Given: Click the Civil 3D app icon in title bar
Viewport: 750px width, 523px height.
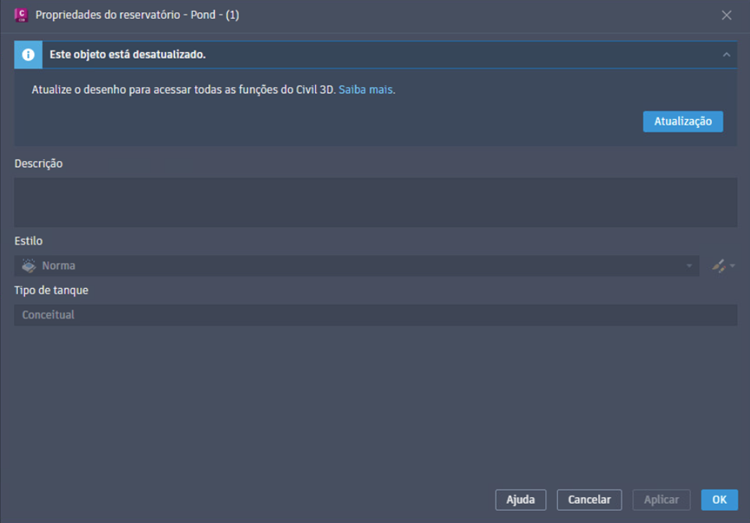Looking at the screenshot, I should [x=20, y=15].
